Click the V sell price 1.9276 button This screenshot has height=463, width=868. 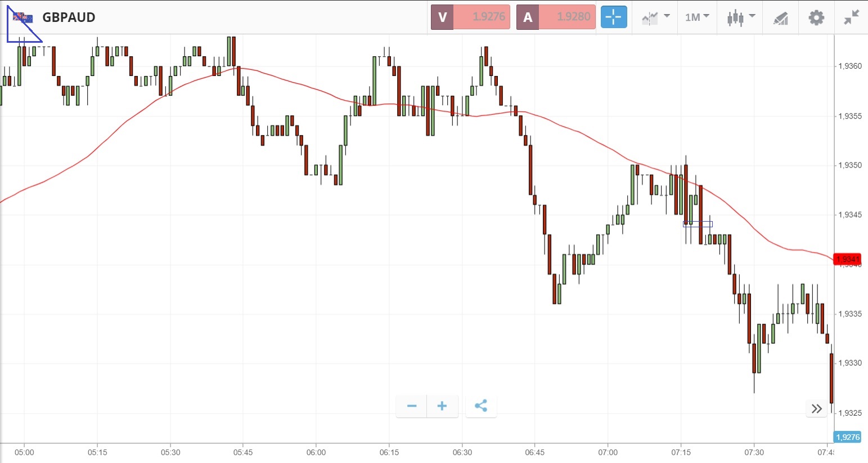point(470,17)
